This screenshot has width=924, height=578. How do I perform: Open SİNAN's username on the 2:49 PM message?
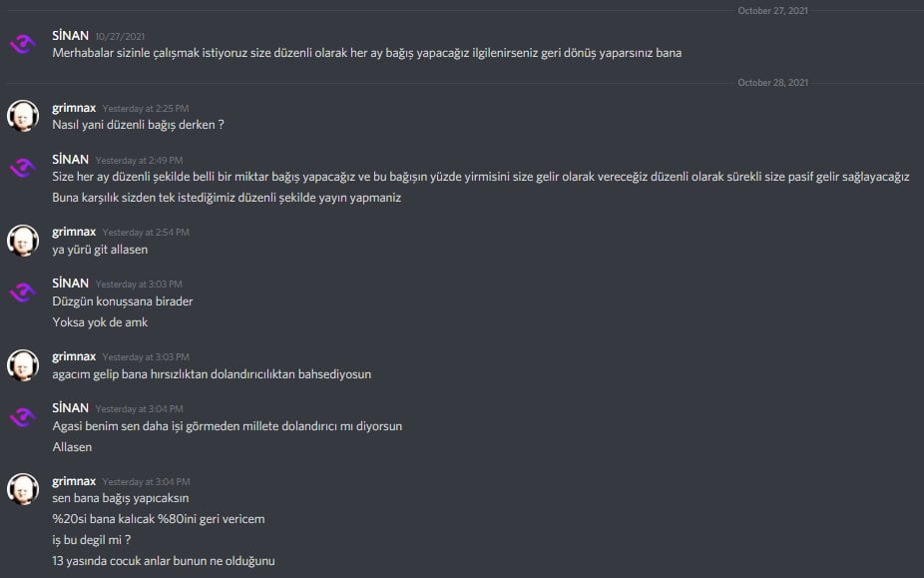click(x=70, y=160)
